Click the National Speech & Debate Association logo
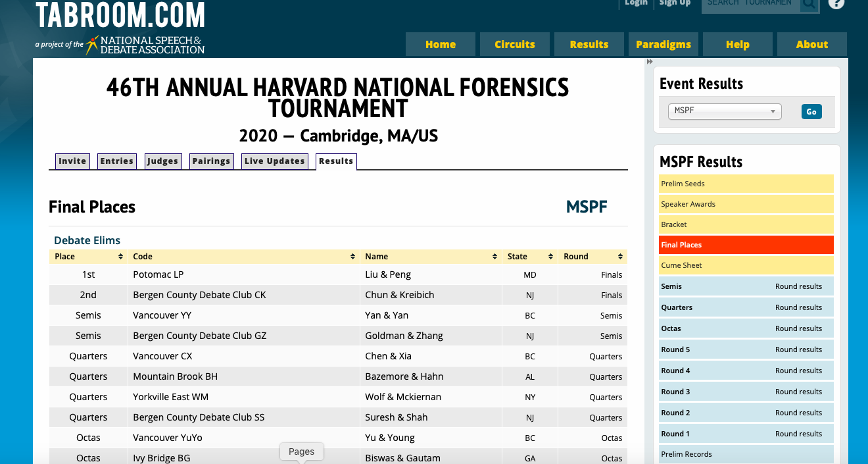This screenshot has width=868, height=464. (x=145, y=45)
